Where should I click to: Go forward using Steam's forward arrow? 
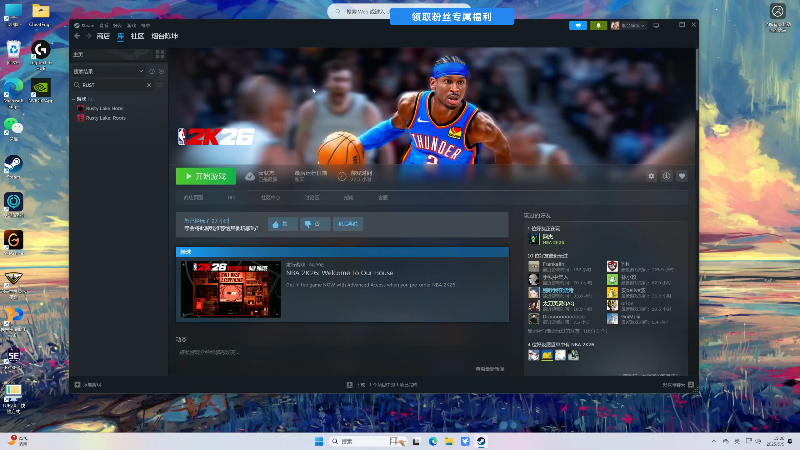[x=88, y=36]
